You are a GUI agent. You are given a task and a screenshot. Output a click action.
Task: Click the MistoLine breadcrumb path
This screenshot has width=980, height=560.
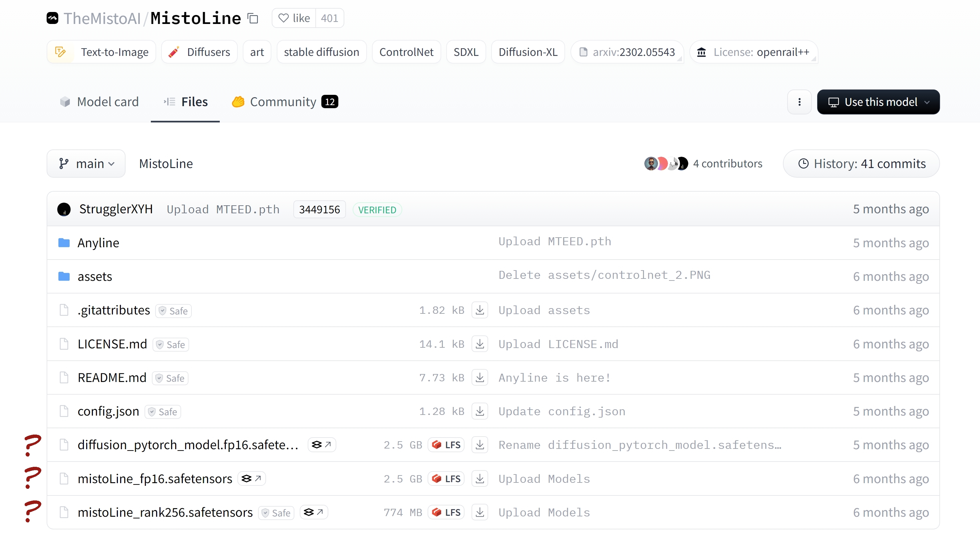[166, 163]
